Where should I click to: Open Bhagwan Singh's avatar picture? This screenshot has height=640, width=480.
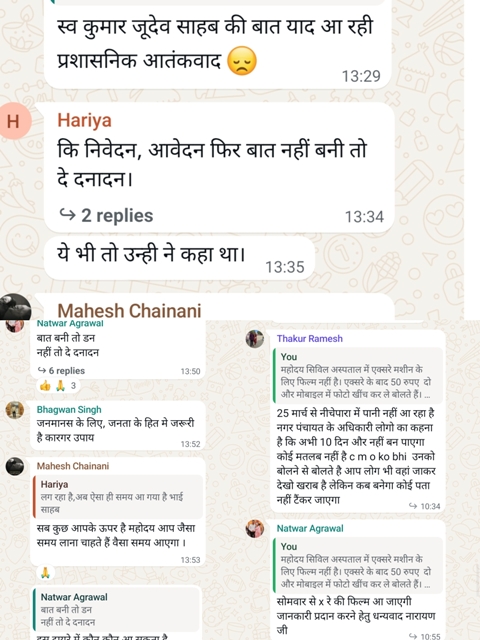[15, 410]
